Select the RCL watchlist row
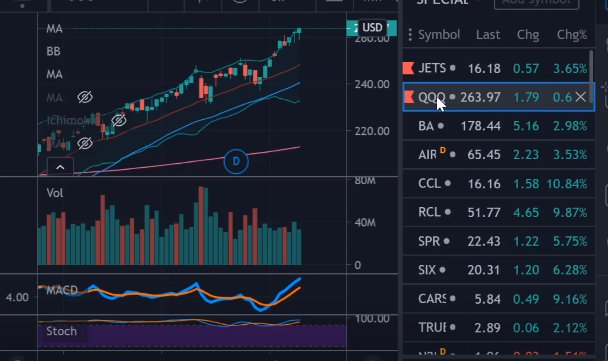Viewport: 608px width, 361px height. pos(499,212)
